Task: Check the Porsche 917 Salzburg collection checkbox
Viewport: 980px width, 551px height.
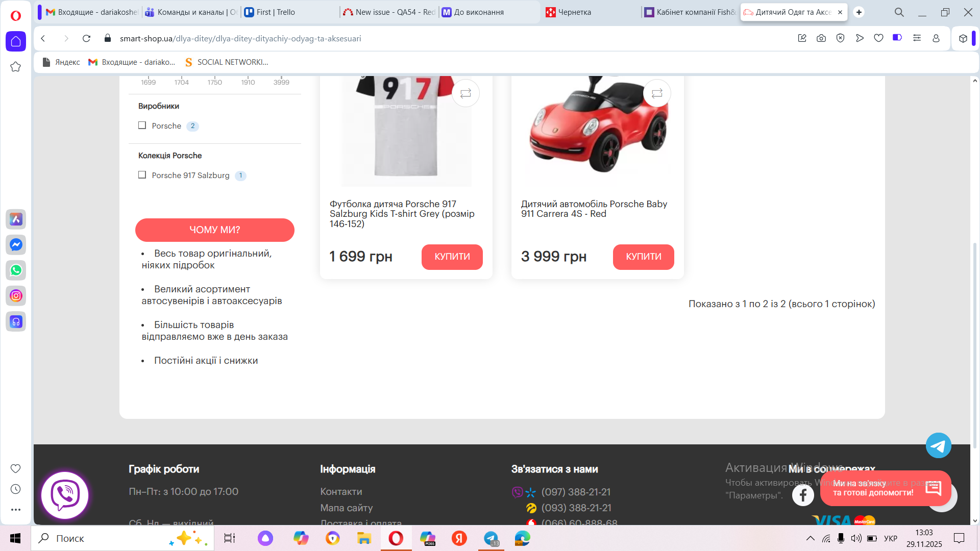Action: click(x=142, y=175)
